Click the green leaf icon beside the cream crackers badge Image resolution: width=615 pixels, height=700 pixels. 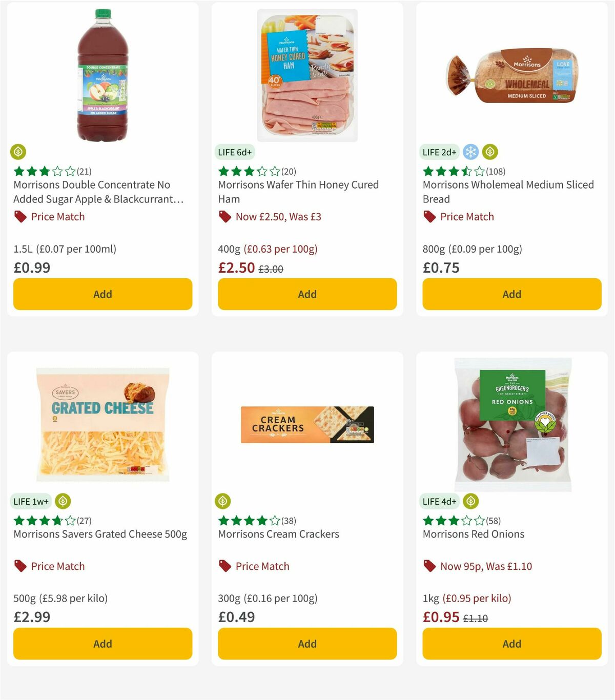pos(223,501)
